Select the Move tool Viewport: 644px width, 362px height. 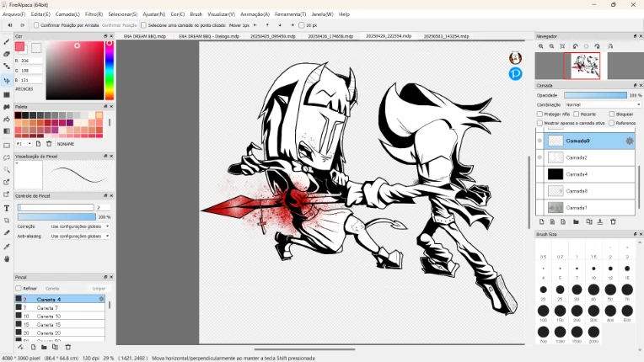point(7,80)
